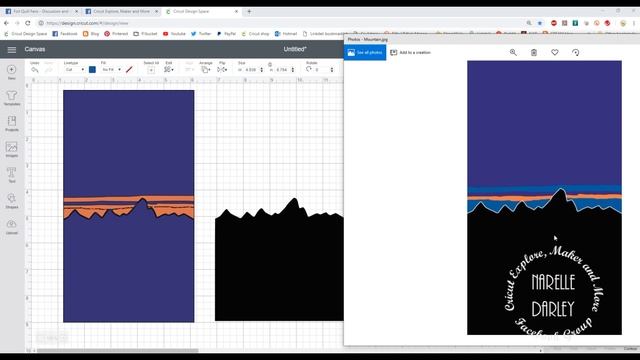Viewport: 640px width, 360px height.
Task: Click the Redo arrow
Action: tap(49, 70)
